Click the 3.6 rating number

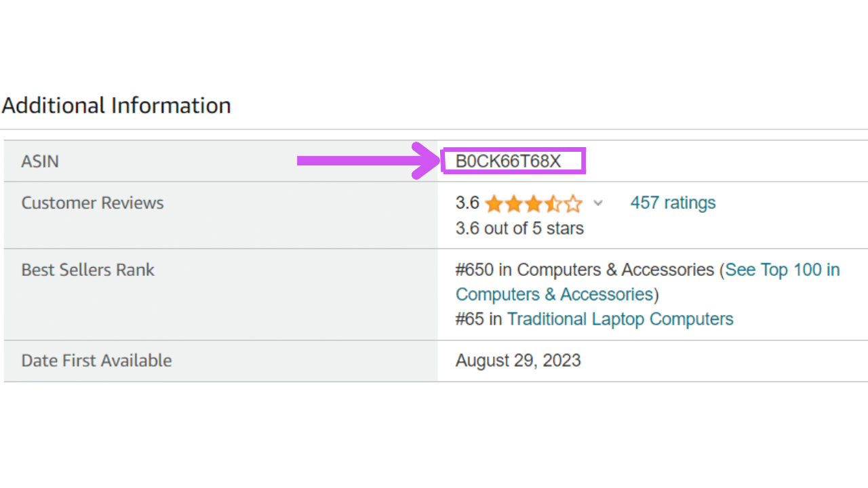coord(467,203)
